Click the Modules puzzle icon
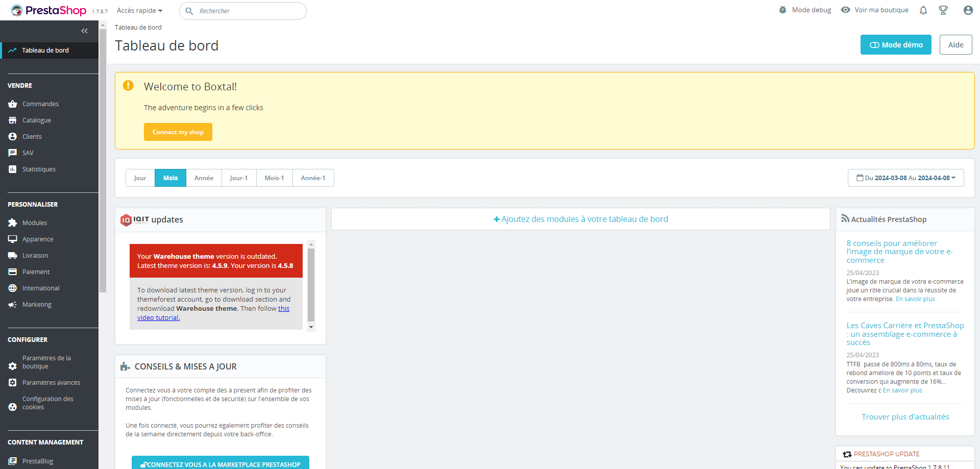The image size is (980, 469). (x=13, y=223)
